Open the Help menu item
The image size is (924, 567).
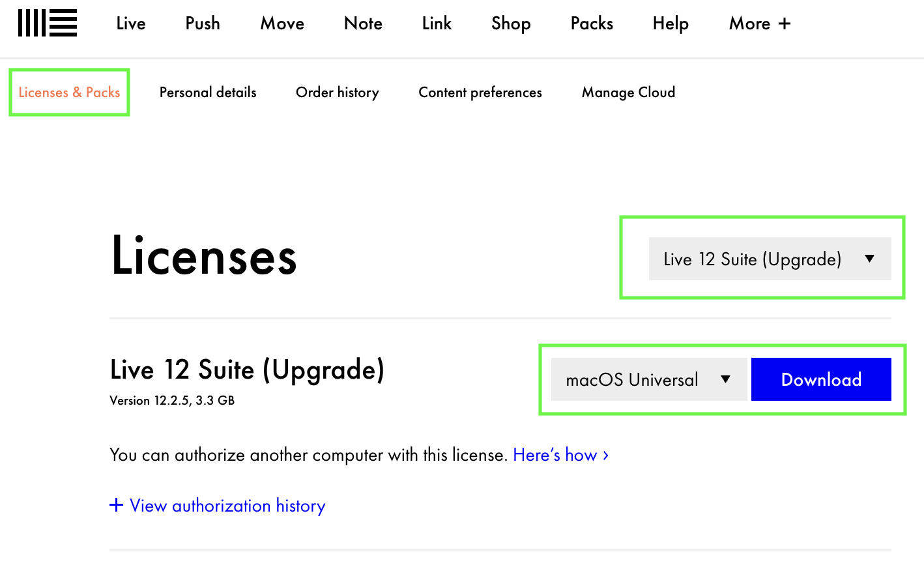(671, 24)
